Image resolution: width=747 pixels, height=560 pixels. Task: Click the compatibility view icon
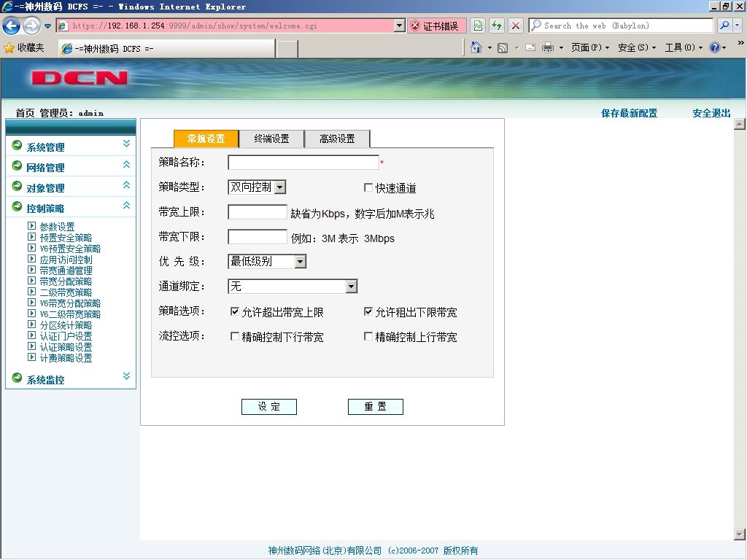[x=478, y=26]
